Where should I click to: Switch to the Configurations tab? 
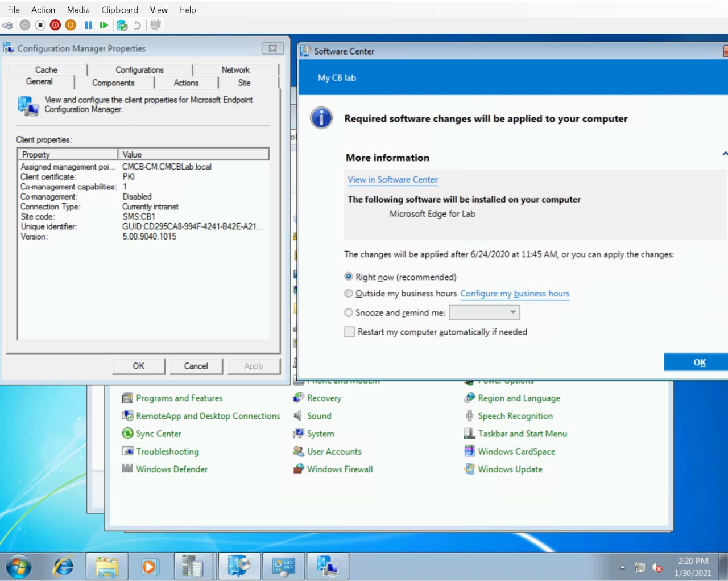tap(139, 70)
